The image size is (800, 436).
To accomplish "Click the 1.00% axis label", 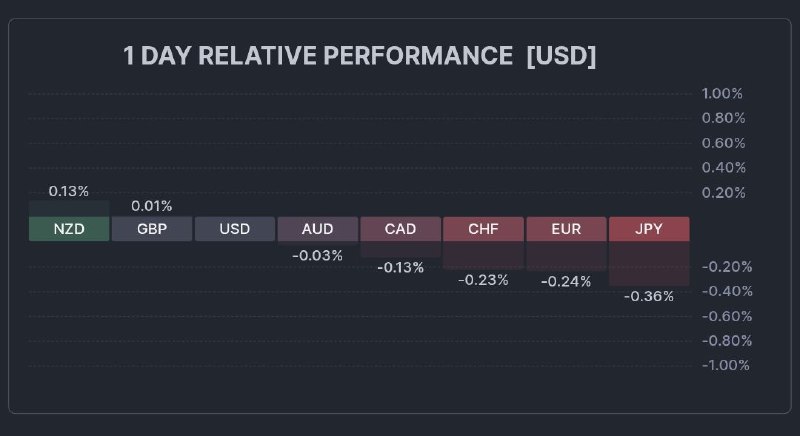I will (x=722, y=93).
